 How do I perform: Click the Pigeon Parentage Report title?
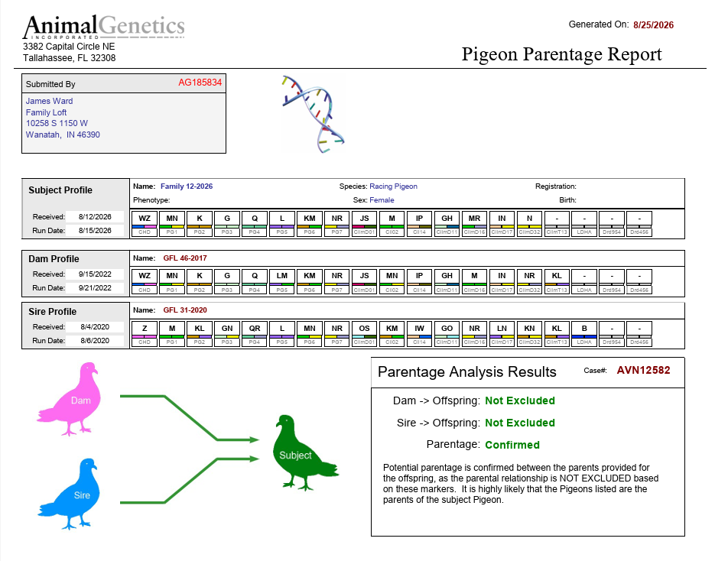point(561,54)
